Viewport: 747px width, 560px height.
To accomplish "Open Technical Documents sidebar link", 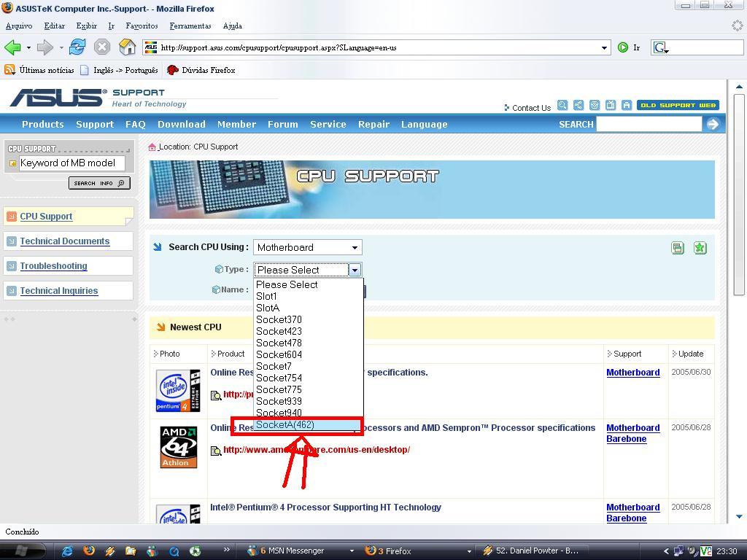I will 65,241.
